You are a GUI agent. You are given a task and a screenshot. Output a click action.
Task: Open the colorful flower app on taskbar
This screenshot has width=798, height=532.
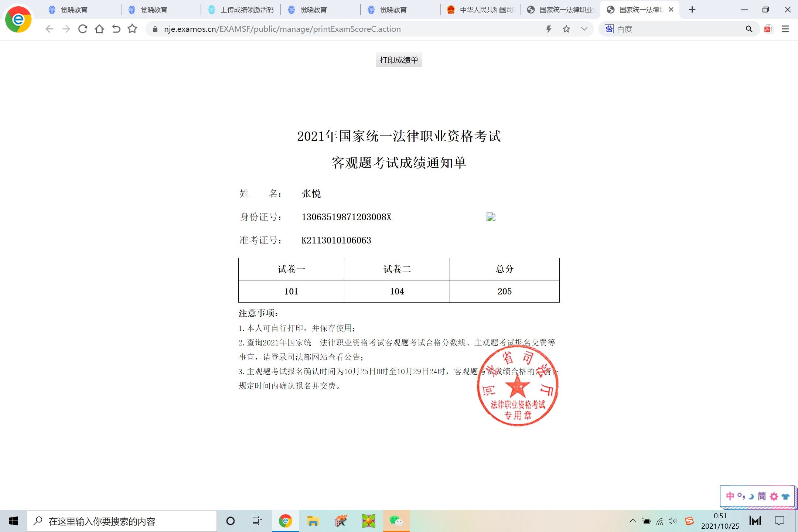(x=368, y=521)
